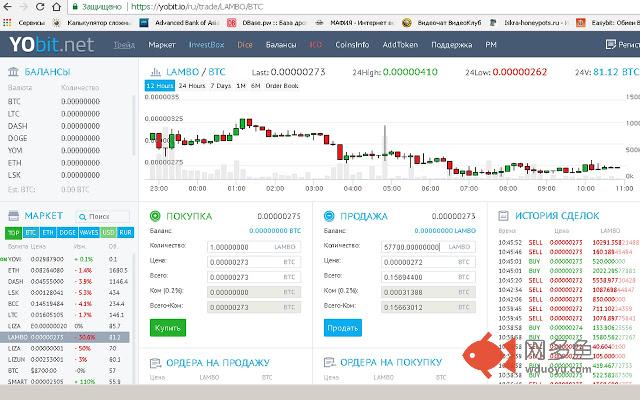This screenshot has width=640, height=400.
Task: Select the 12 Hours chart range
Action: point(160,86)
